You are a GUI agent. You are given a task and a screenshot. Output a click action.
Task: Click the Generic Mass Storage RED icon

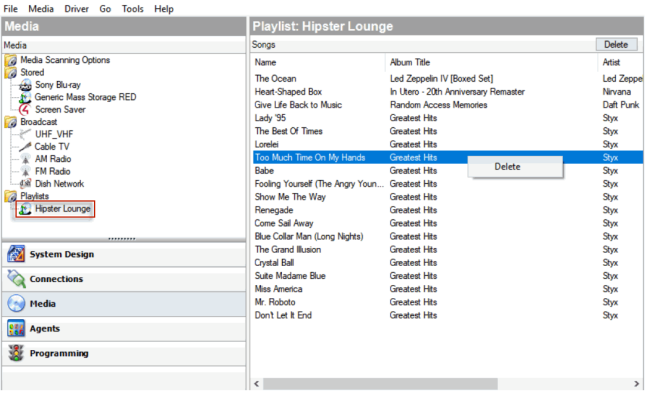coord(25,98)
